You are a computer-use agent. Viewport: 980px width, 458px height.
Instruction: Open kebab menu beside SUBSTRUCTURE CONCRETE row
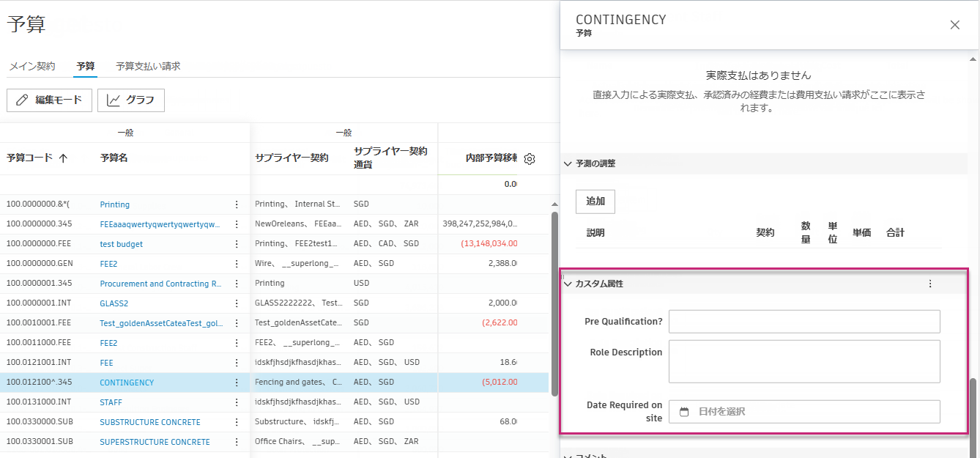point(236,421)
